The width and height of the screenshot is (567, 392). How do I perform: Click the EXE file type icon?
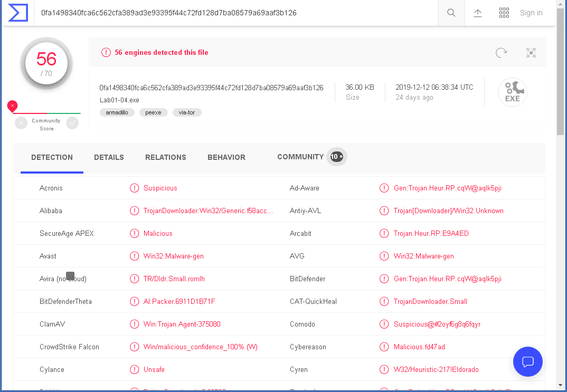point(513,92)
